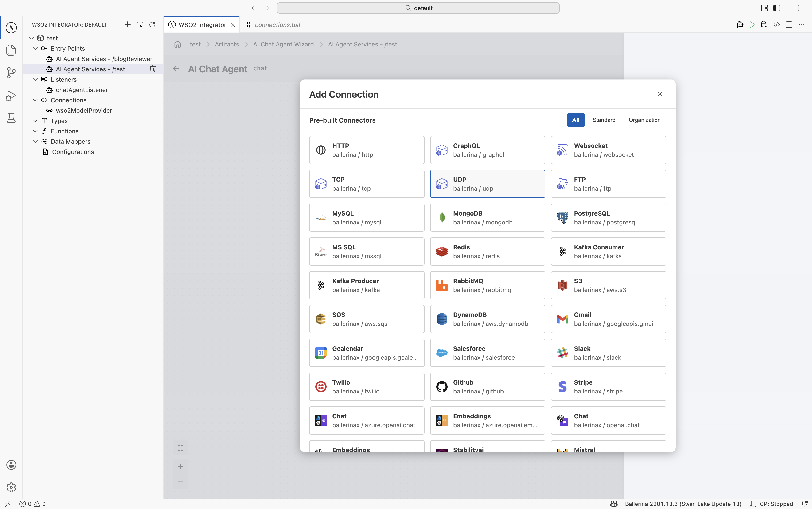
Task: Click the AI Chat Agent Wizard breadcrumb
Action: 283,44
